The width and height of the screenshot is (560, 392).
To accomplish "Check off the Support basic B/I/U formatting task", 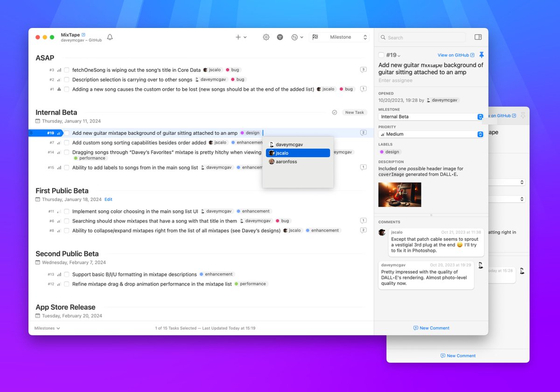I will coord(66,275).
